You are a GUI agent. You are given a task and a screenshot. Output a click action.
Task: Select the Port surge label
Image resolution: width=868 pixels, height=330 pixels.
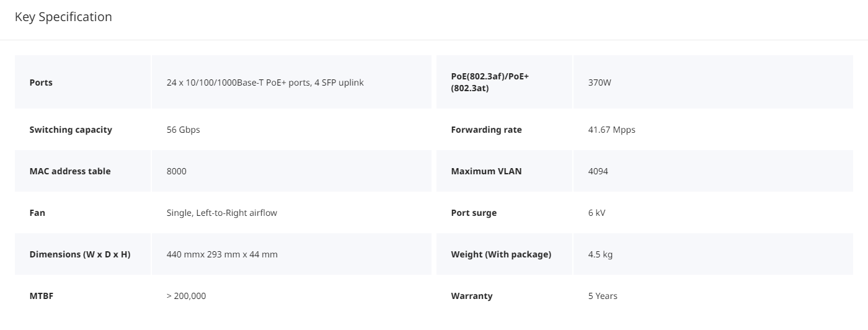click(x=474, y=213)
